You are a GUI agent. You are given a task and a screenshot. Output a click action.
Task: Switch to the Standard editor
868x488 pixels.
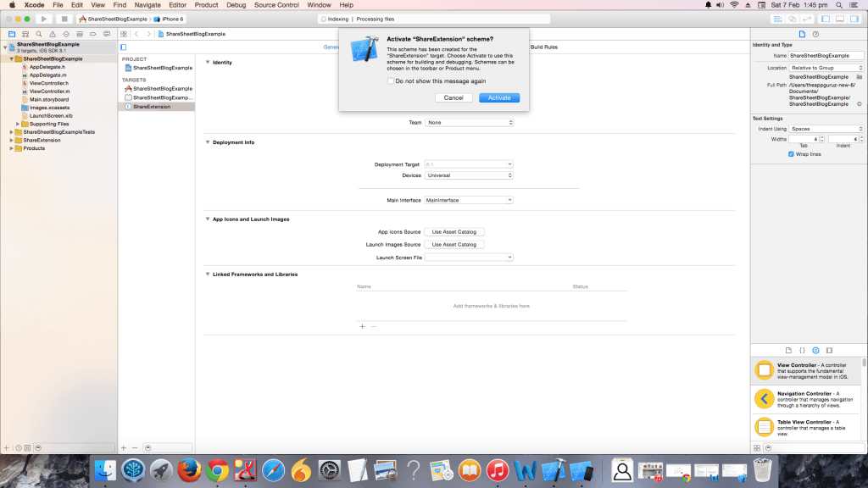pos(778,19)
